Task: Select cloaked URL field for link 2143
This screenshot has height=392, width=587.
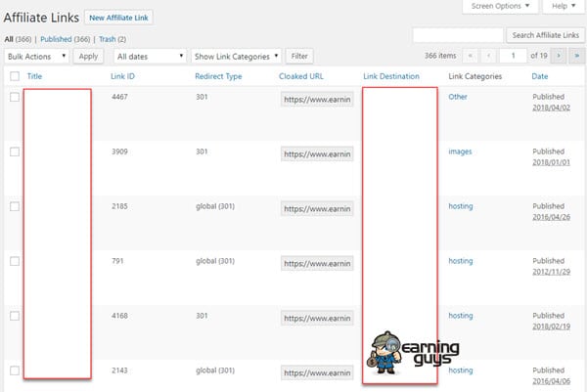Action: (317, 372)
